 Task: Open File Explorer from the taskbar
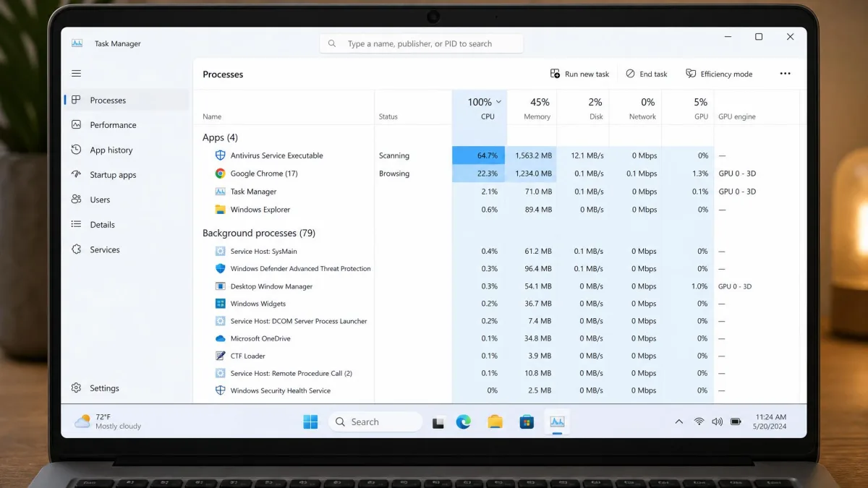pos(495,422)
